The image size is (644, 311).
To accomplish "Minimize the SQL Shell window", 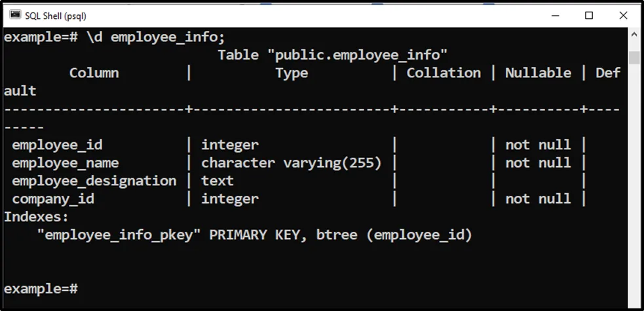I will click(x=556, y=15).
